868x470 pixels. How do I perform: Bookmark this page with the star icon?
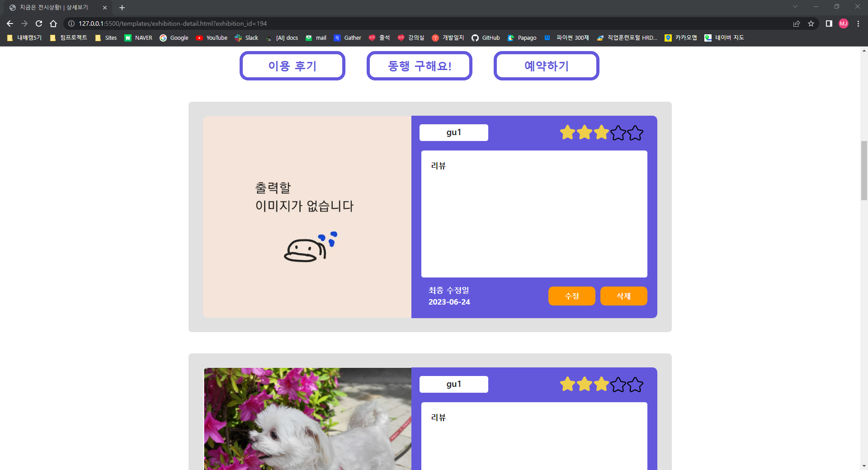(x=811, y=23)
